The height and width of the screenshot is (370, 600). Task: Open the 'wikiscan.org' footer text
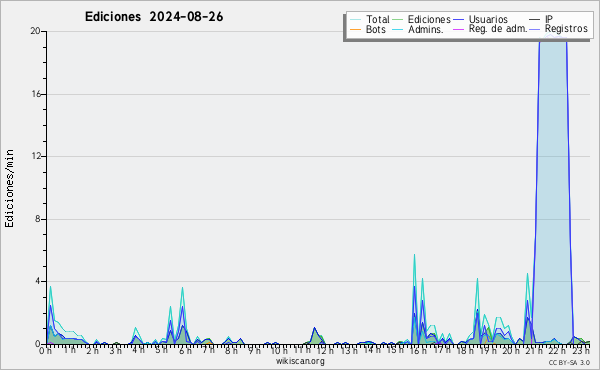(x=300, y=361)
